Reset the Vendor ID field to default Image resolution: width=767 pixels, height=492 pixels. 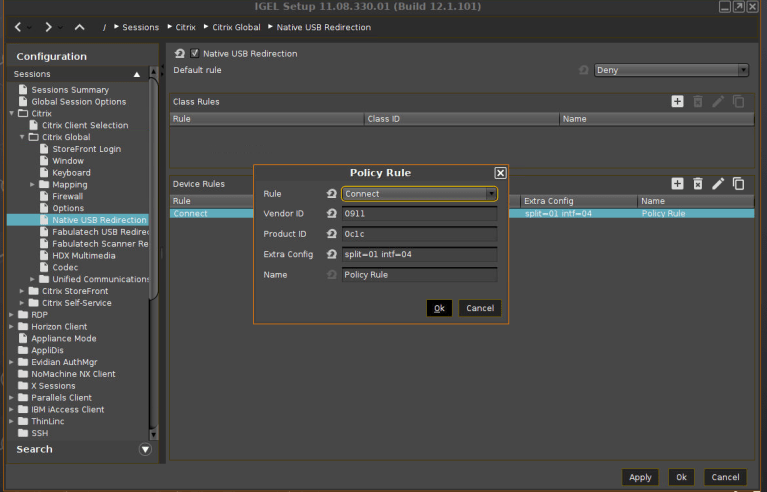(x=331, y=214)
